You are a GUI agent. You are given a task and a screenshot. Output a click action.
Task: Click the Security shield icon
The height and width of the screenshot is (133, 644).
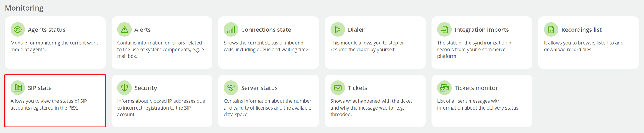pyautogui.click(x=124, y=88)
